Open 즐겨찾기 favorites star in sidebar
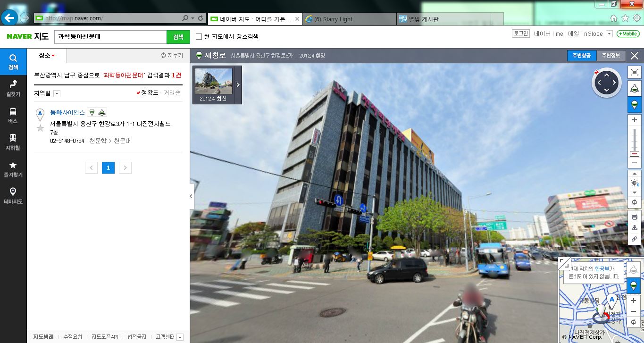The height and width of the screenshot is (343, 644). tap(13, 169)
